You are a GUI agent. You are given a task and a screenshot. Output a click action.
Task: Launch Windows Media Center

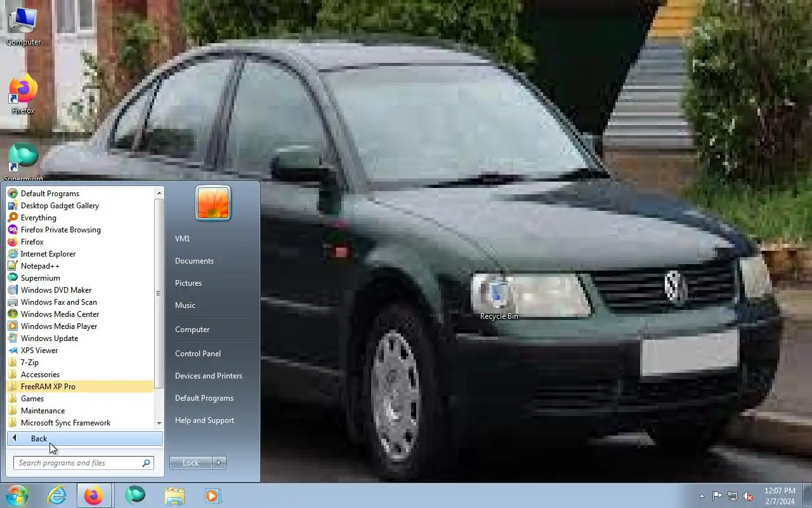click(x=80, y=314)
